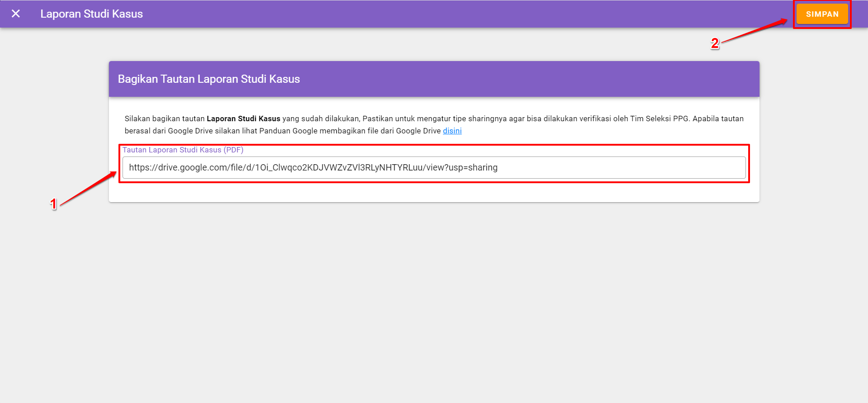
Task: Click the 'Laporan Studi Kasus' page title
Action: 91,14
